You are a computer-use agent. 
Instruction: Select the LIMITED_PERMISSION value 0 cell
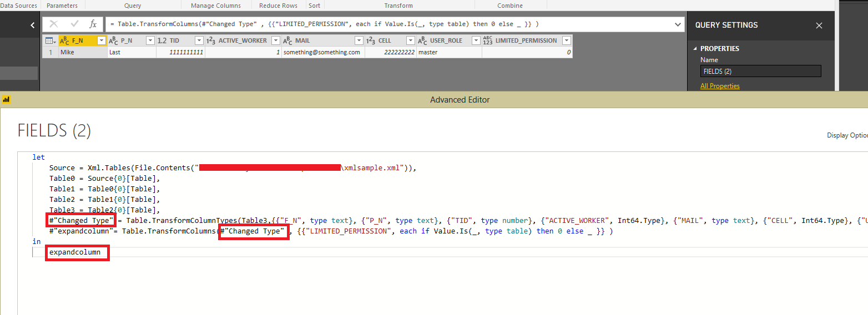[x=527, y=52]
